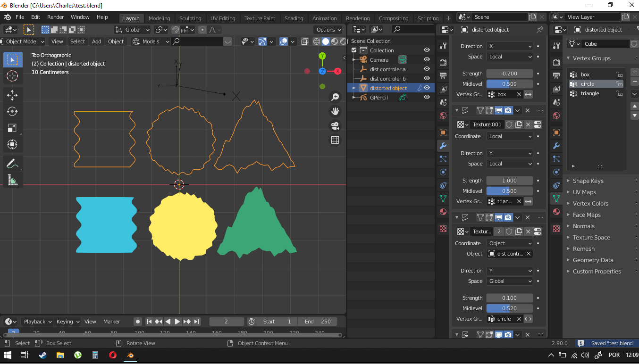Switch to the Sculpting workspace tab
The image size is (639, 364).
click(190, 18)
